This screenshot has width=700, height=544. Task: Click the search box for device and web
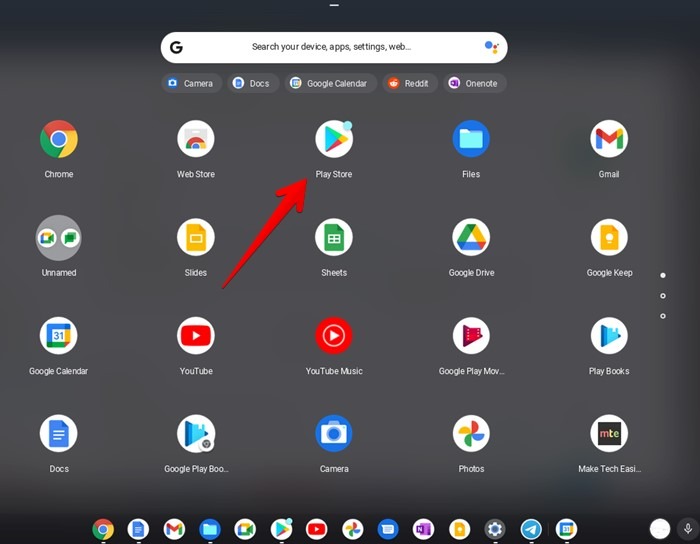point(334,47)
